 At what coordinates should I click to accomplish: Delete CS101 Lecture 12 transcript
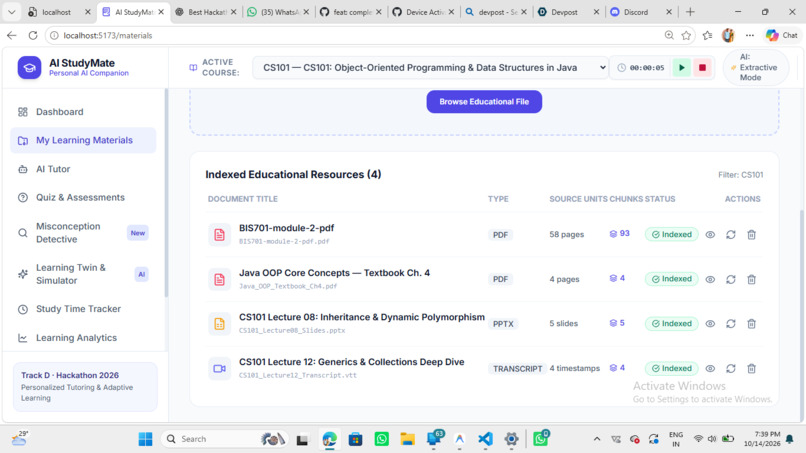751,368
